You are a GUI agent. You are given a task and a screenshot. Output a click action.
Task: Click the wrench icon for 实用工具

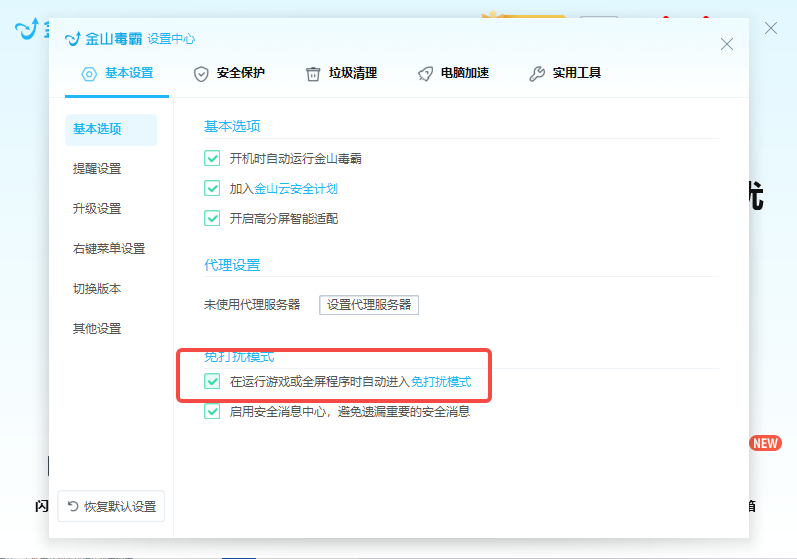tap(537, 73)
